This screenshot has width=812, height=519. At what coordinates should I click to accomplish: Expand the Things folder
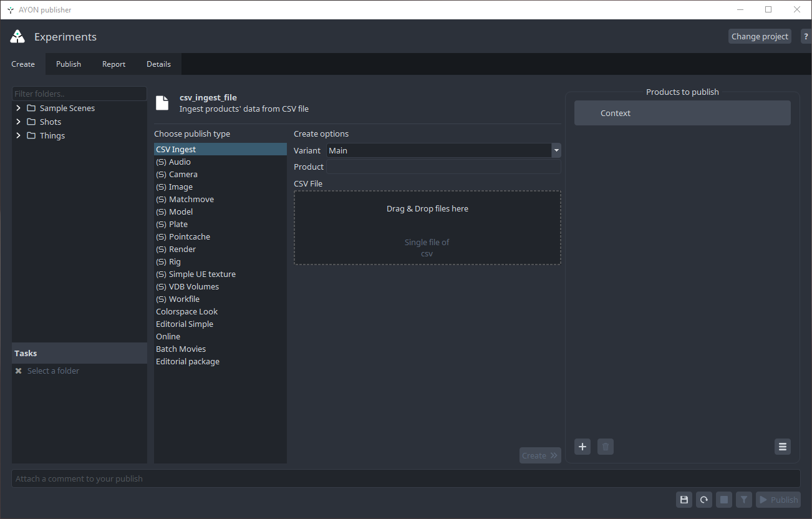(19, 135)
